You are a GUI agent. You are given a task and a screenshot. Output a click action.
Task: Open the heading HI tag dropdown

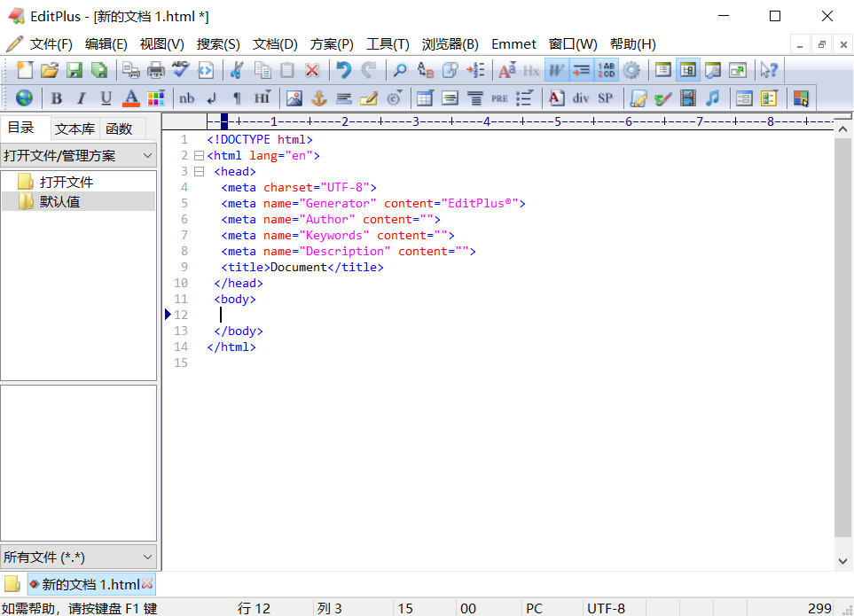[x=262, y=98]
